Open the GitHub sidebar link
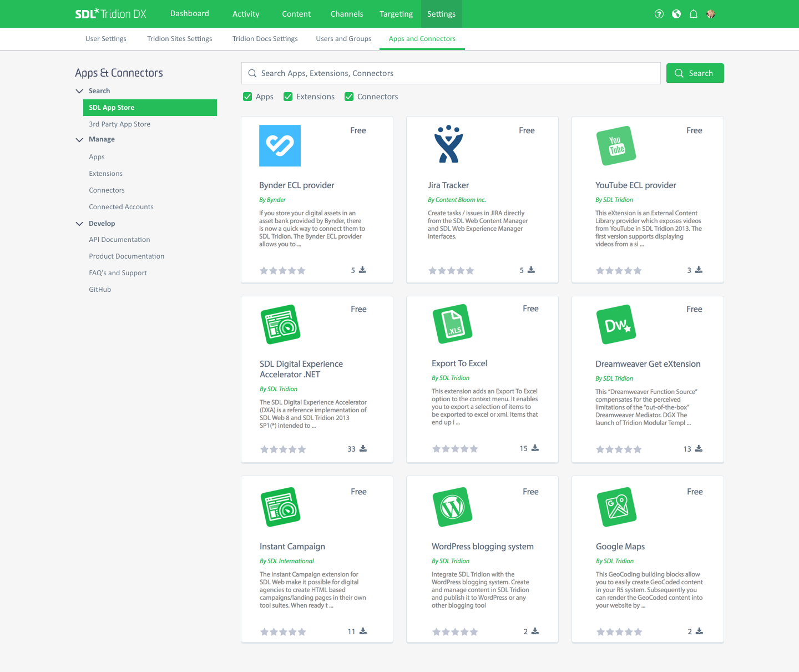799x672 pixels. click(x=100, y=290)
